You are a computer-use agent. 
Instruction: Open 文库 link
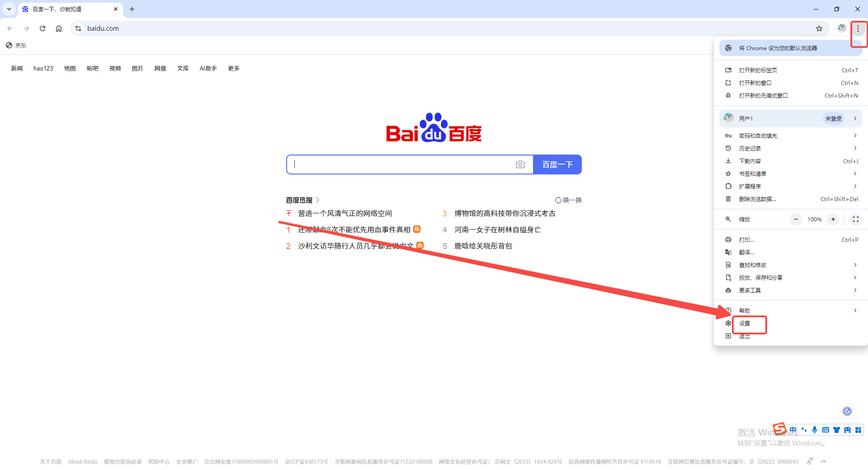(x=183, y=69)
